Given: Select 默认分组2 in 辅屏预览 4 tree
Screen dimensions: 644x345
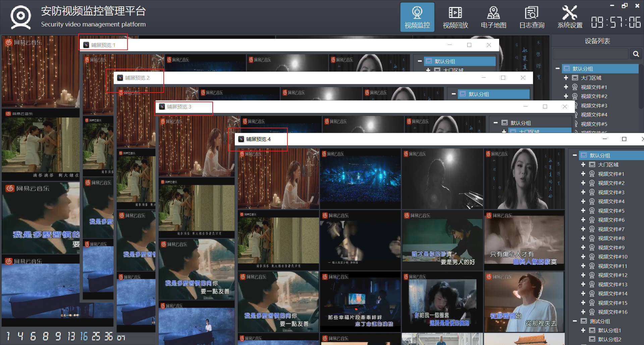Looking at the screenshot, I should (609, 339).
